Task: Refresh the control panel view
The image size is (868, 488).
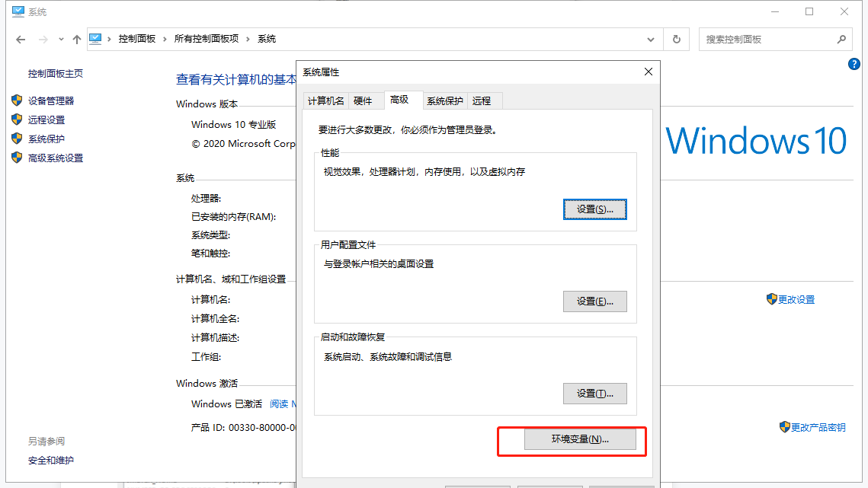Action: click(677, 40)
